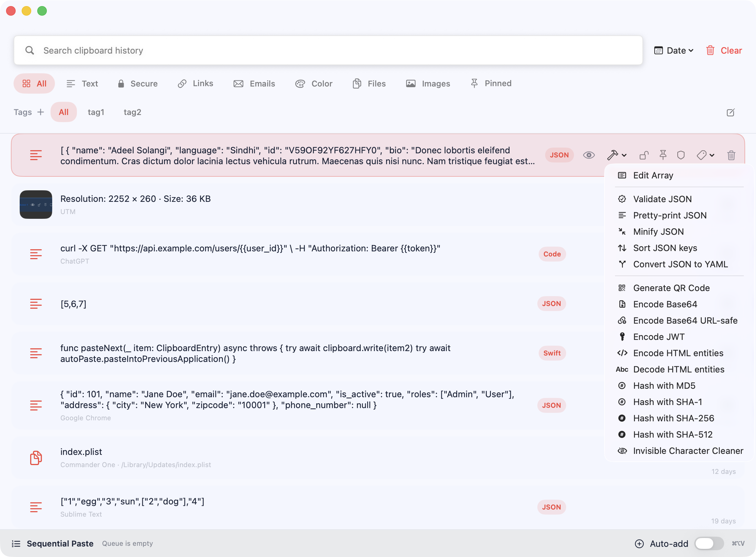Switch to the Secure filter
The width and height of the screenshot is (756, 557).
pyautogui.click(x=137, y=83)
